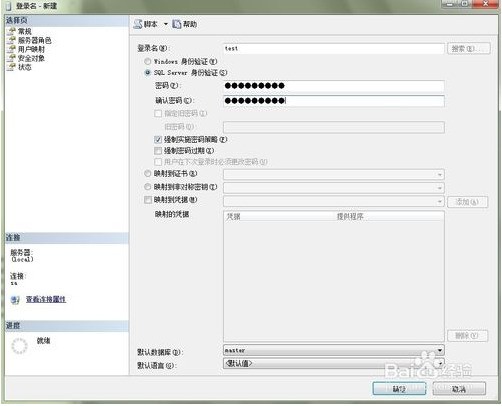Open the 默认数据库 master dropdown

[x=334, y=350]
